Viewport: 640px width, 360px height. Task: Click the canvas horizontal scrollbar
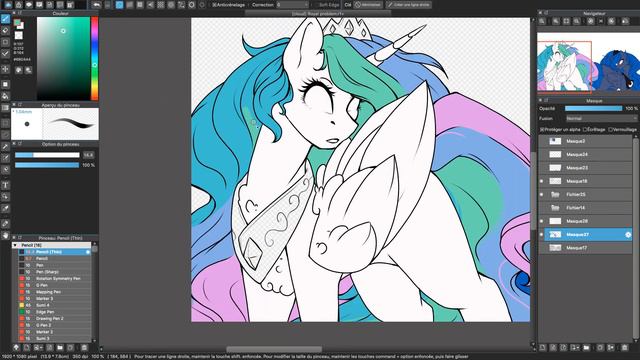274,349
